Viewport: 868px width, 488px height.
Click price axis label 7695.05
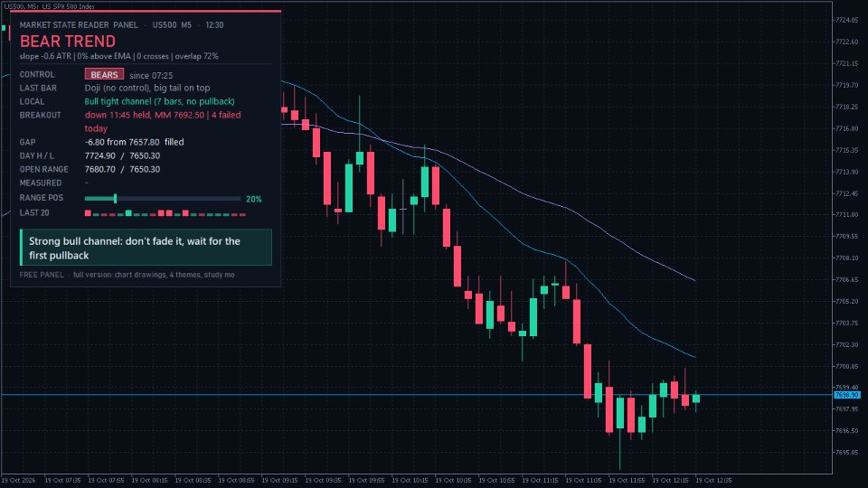[x=846, y=453]
